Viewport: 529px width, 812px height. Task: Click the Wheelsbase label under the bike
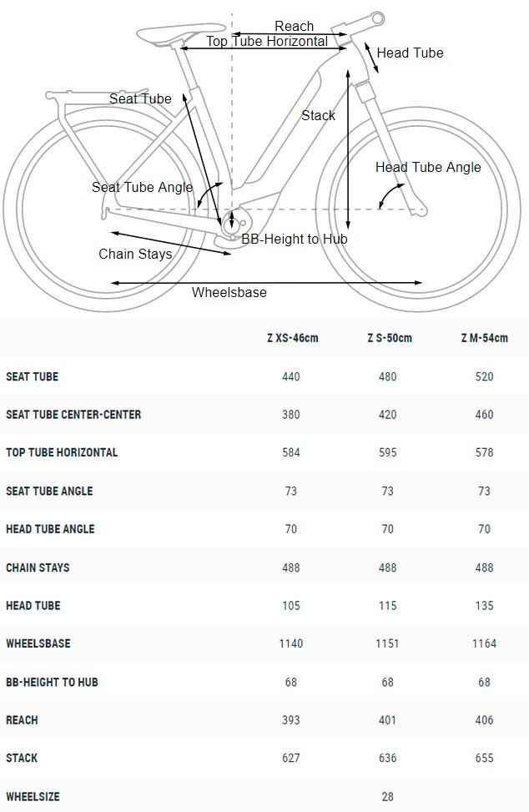coord(229,292)
